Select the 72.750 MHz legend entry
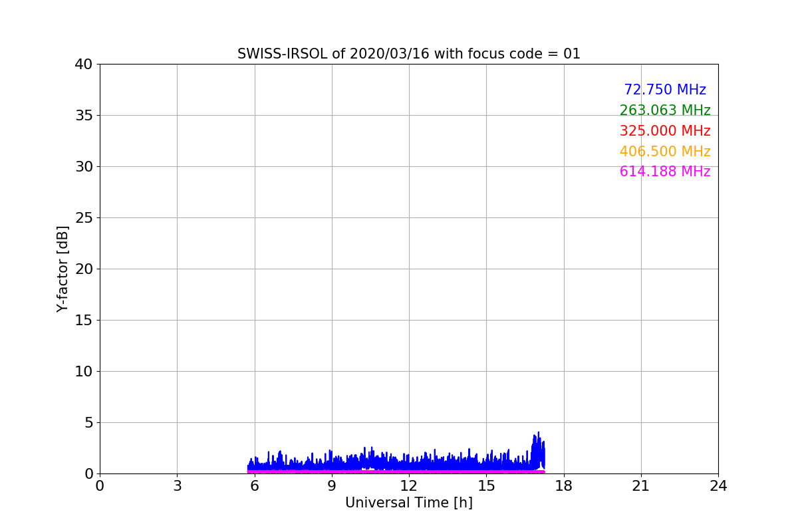This screenshot has height=532, width=798. click(x=665, y=90)
